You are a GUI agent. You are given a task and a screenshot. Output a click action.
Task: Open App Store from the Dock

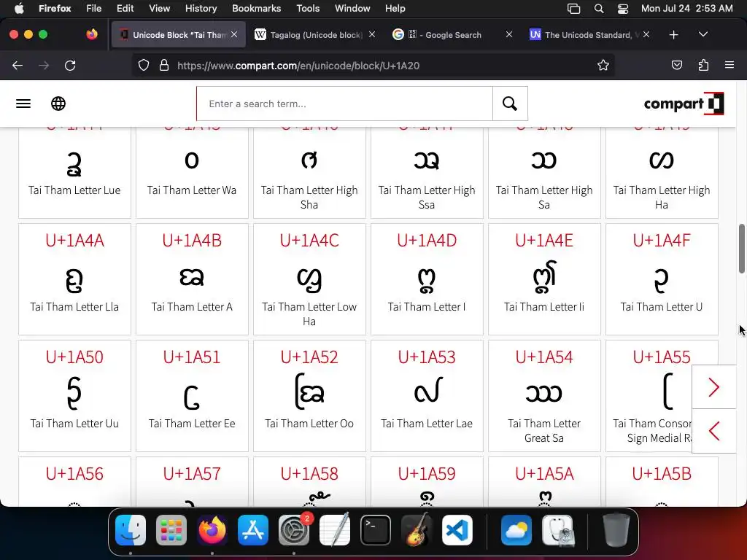click(253, 530)
